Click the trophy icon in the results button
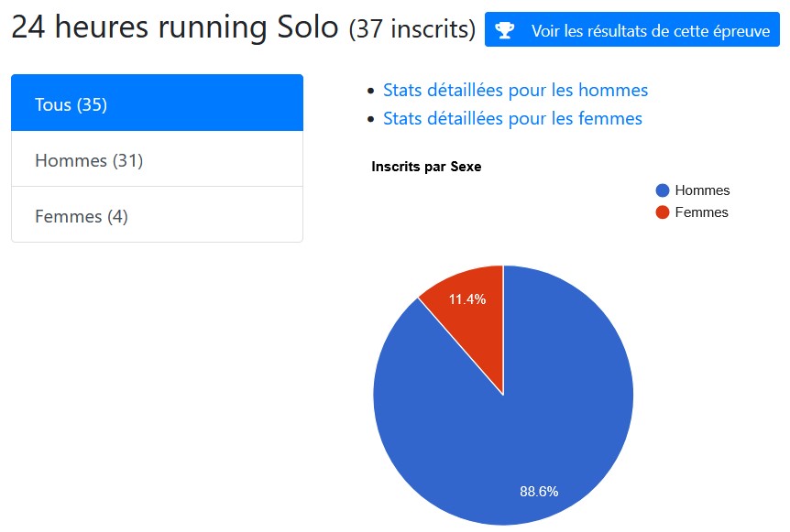Screen dimensions: 790x532 505,30
